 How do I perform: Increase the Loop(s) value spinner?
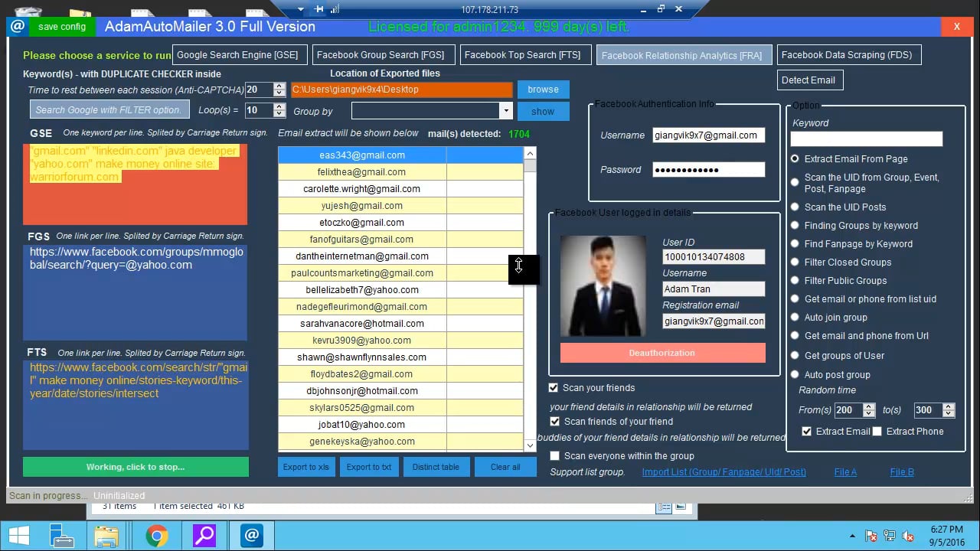click(x=279, y=106)
